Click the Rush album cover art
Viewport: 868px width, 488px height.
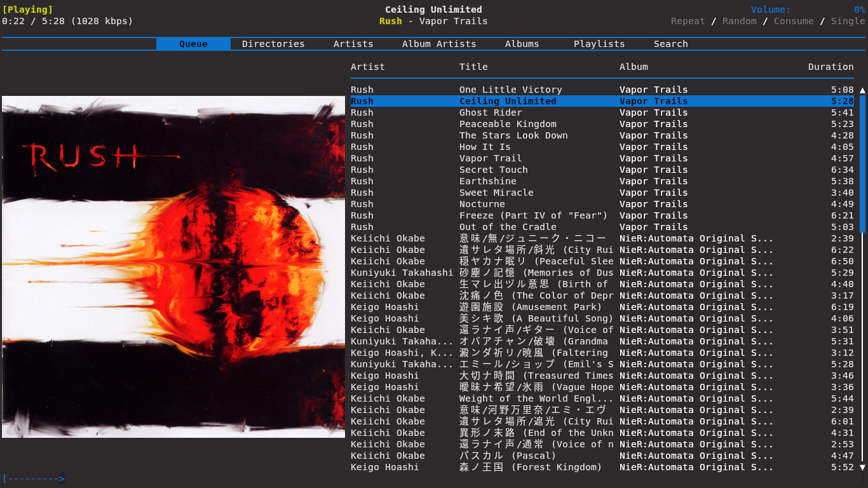click(173, 267)
